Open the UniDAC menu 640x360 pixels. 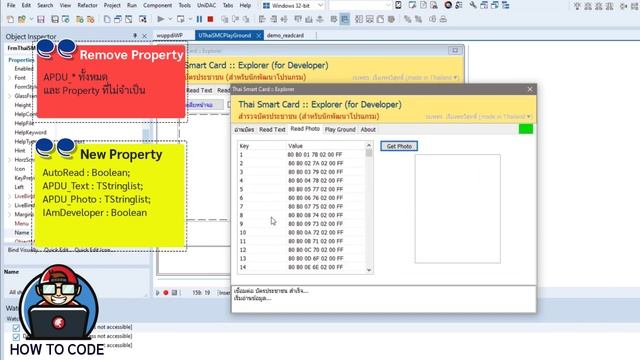[207, 5]
